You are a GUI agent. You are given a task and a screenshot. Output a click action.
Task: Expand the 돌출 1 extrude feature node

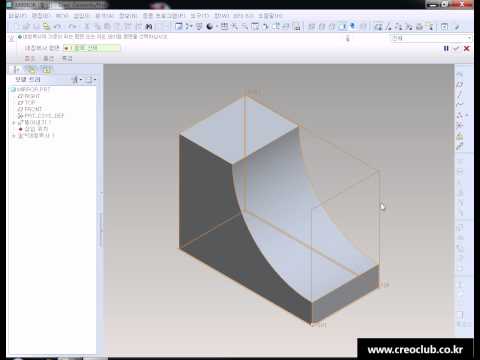pos(14,123)
